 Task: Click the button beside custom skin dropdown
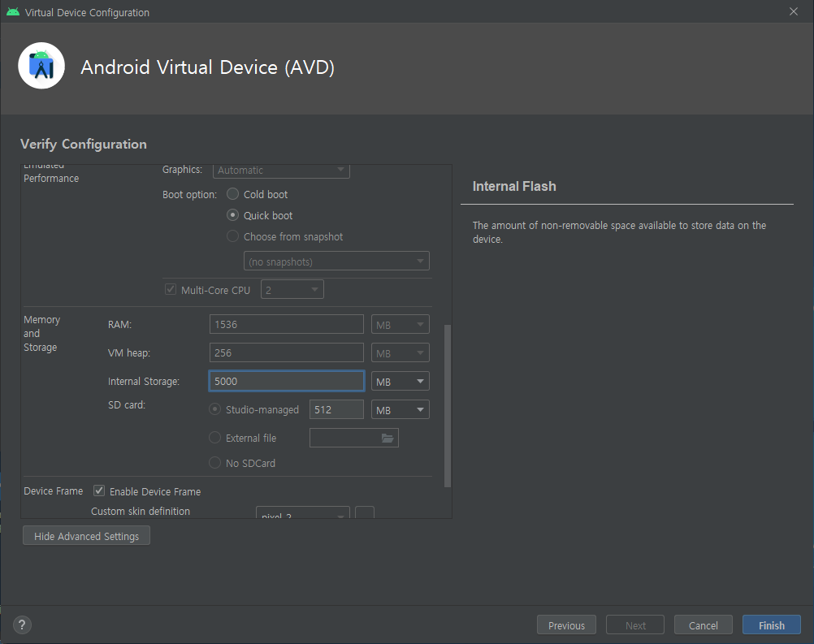tap(365, 512)
